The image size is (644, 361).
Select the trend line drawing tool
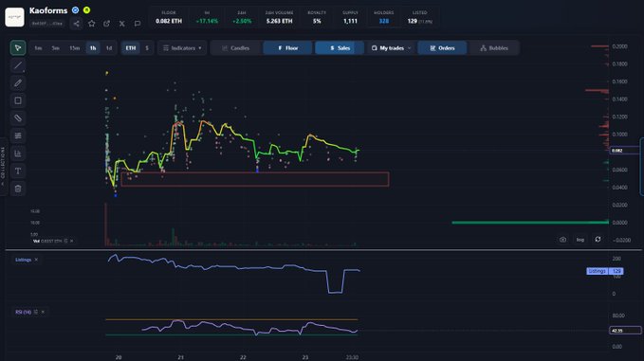tap(18, 65)
